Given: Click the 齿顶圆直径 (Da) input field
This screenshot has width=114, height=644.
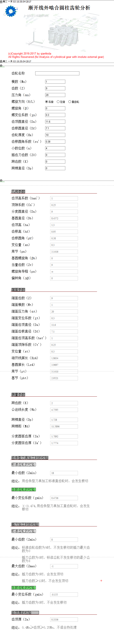Looking at the screenshot, I should tap(55, 122).
